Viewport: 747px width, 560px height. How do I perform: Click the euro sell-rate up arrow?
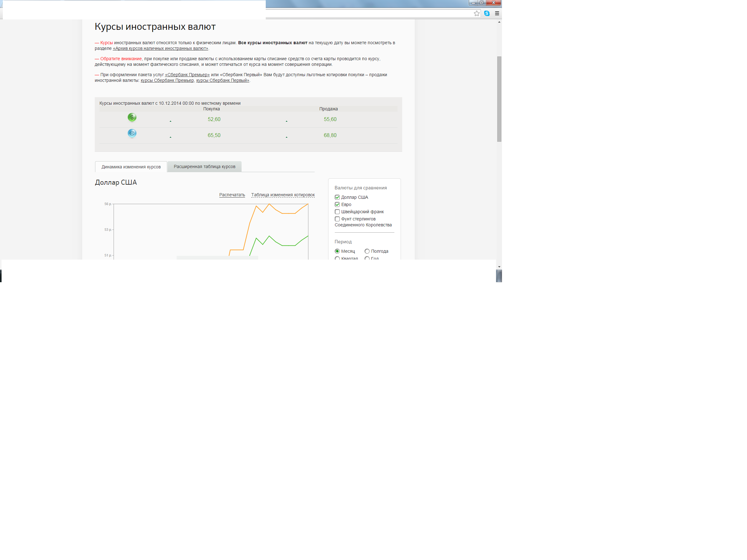tap(286, 137)
